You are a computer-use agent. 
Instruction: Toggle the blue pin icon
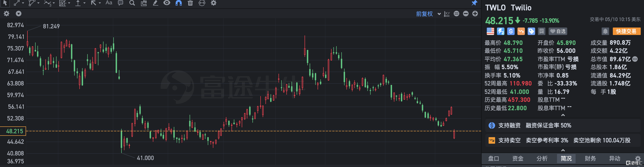[x=474, y=3]
